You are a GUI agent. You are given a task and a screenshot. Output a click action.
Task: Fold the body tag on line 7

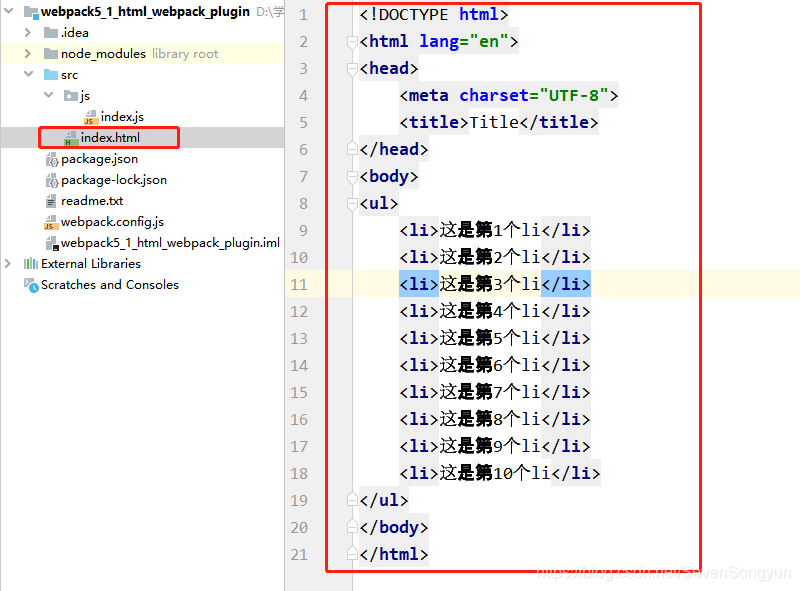pyautogui.click(x=352, y=177)
